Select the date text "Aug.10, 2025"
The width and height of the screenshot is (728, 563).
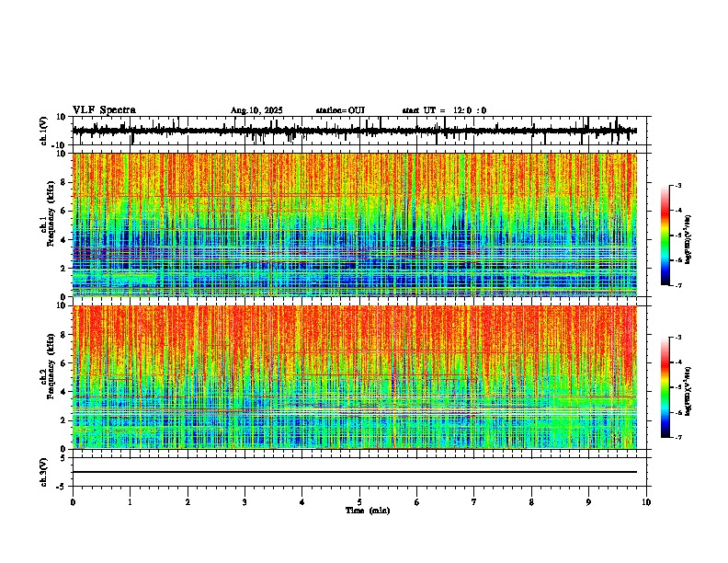point(256,110)
